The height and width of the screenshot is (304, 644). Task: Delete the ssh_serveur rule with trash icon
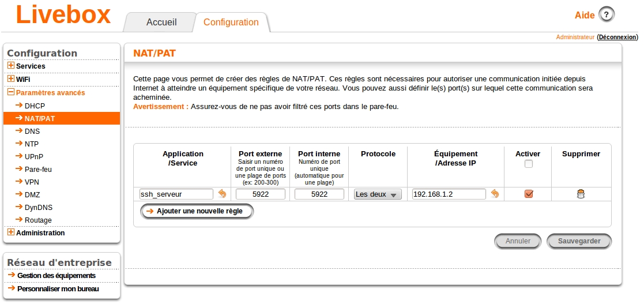[x=581, y=194]
